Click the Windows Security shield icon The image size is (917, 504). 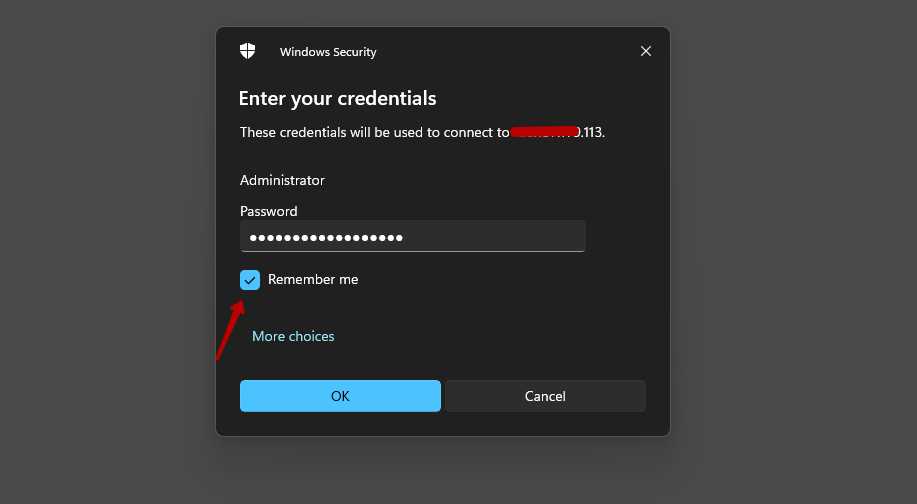[248, 51]
